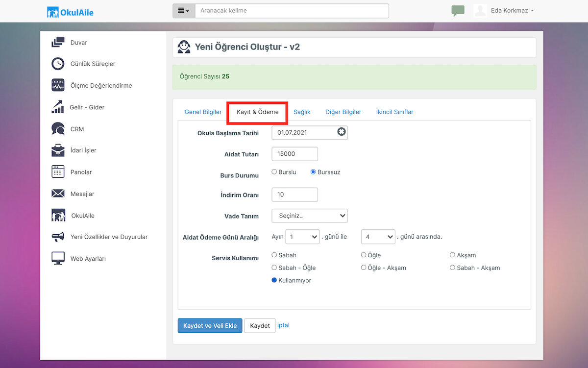The image size is (588, 368).
Task: Click the Gelir - Gider chart icon
Action: click(58, 107)
